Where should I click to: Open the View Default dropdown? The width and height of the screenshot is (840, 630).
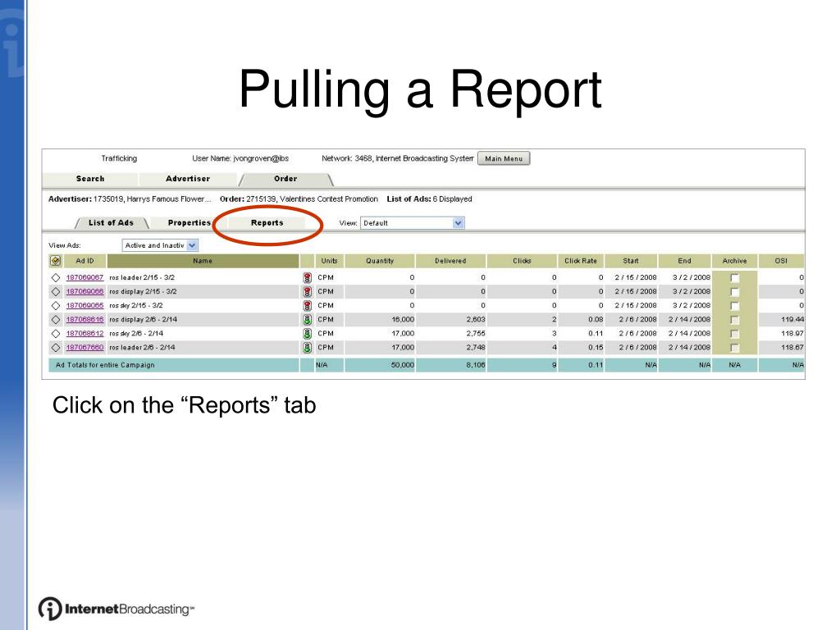click(x=413, y=223)
